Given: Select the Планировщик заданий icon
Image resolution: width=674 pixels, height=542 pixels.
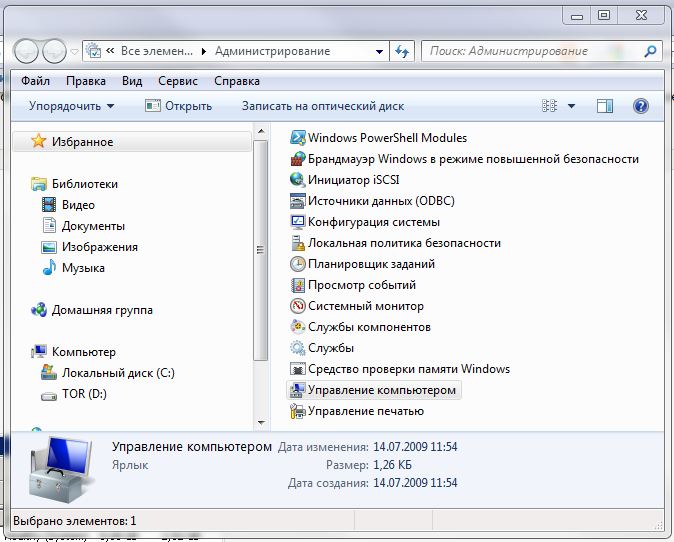Looking at the screenshot, I should [x=297, y=264].
